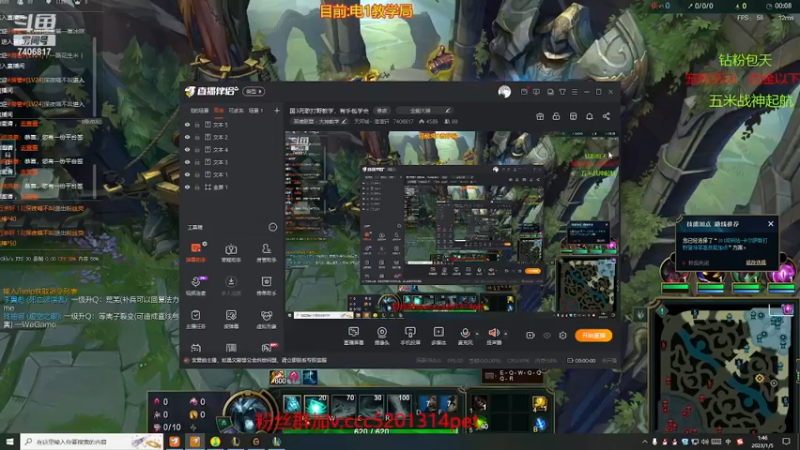Screen dimensions: 800x450
Task: Hide the 文本 1 layer with its eye icon
Action: point(187,174)
